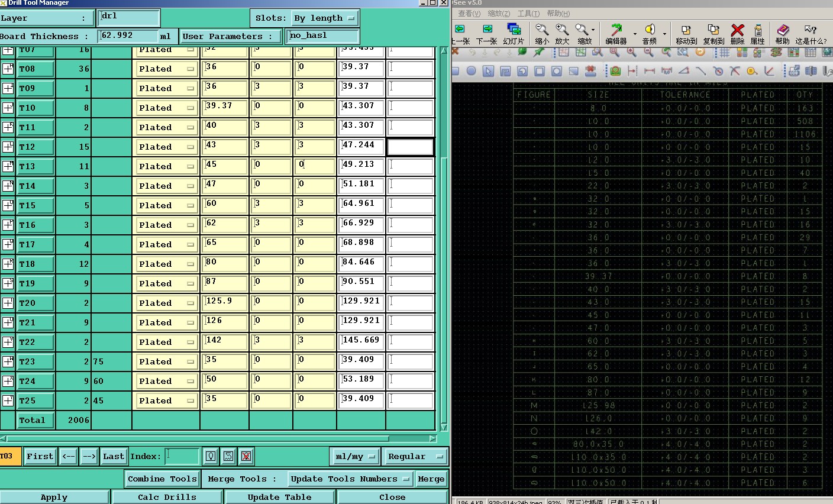Screen dimensions: 833x504
Task: Open the editor (编辑器) dropdown arrow
Action: tap(635, 34)
